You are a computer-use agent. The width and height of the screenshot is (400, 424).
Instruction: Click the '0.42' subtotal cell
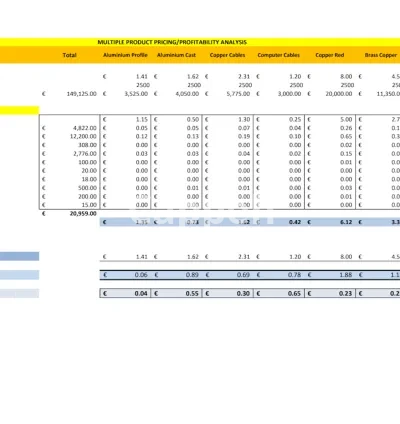click(x=295, y=222)
